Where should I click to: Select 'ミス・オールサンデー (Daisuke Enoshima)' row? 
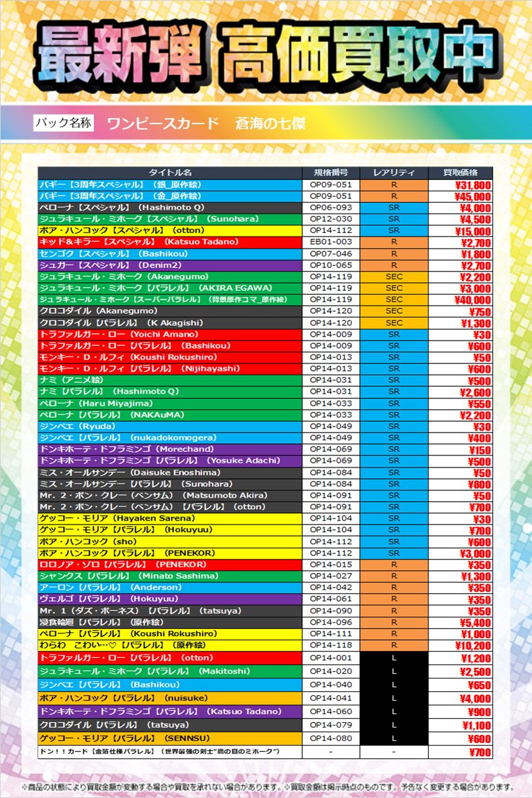[265, 472]
